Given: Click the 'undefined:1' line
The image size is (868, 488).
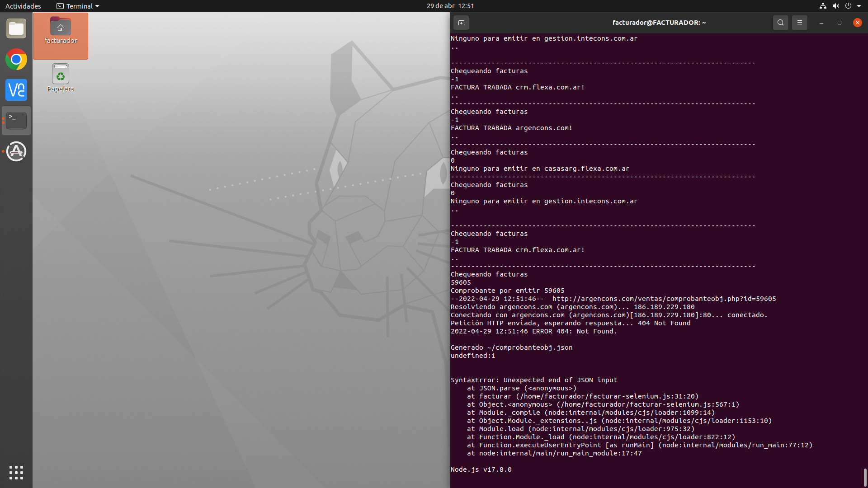Looking at the screenshot, I should pos(473,356).
